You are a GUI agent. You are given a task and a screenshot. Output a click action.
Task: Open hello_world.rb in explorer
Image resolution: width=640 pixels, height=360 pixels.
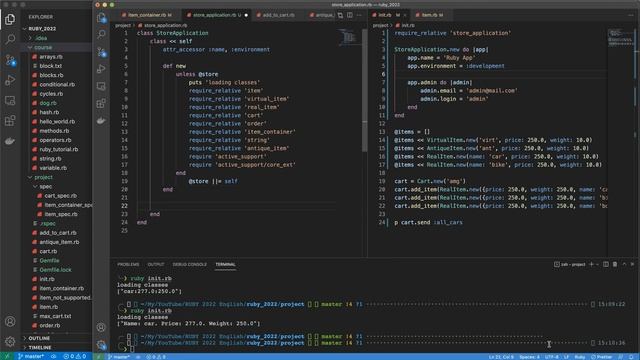pyautogui.click(x=57, y=122)
